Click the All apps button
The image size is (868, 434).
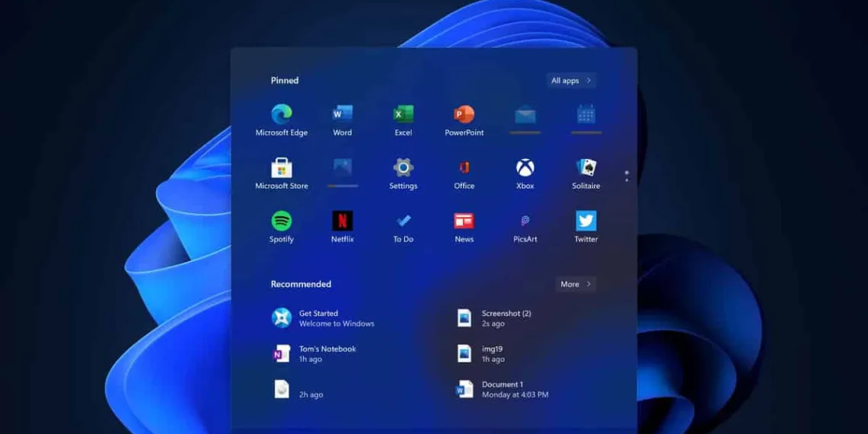coord(571,80)
